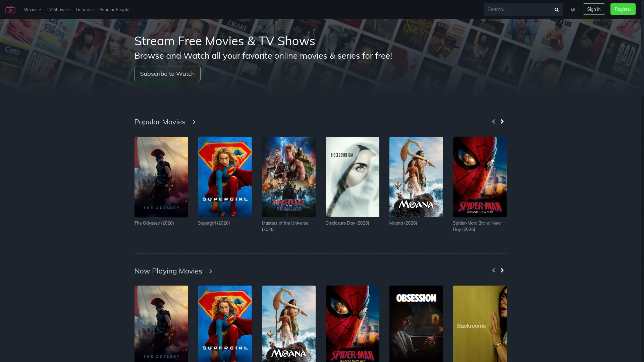Open Backrooms poster in Now Playing
The width and height of the screenshot is (644, 362).
click(x=480, y=324)
